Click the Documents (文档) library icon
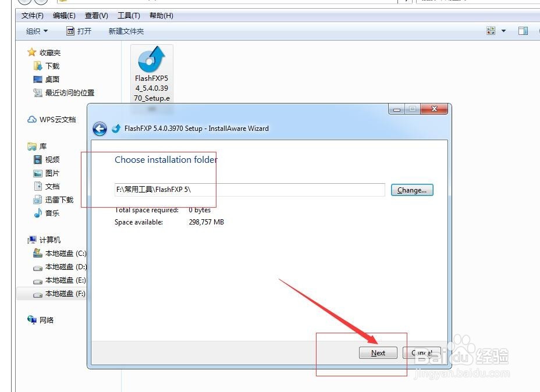 click(x=38, y=186)
